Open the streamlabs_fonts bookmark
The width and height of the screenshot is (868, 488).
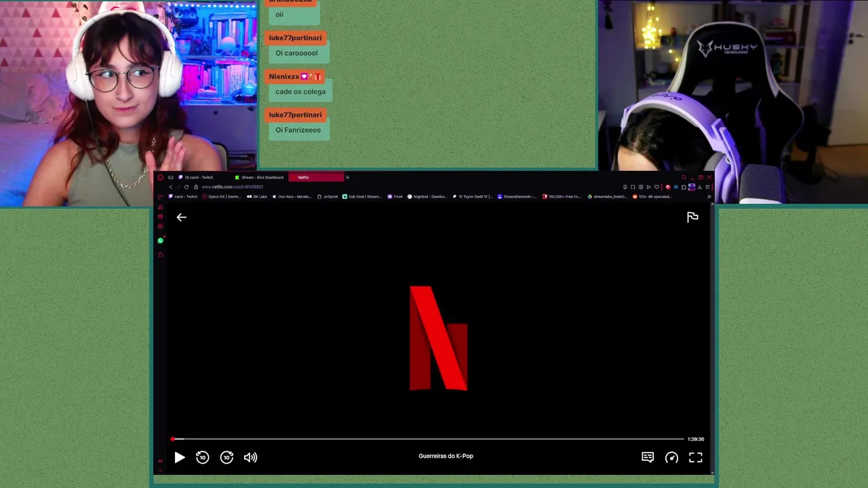[x=607, y=197]
